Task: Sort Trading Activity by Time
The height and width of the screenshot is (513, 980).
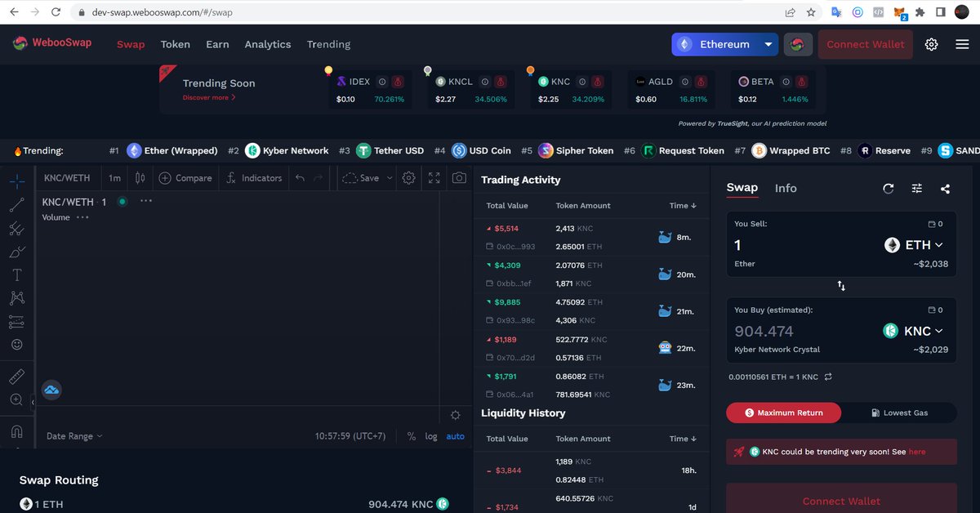Action: click(684, 206)
